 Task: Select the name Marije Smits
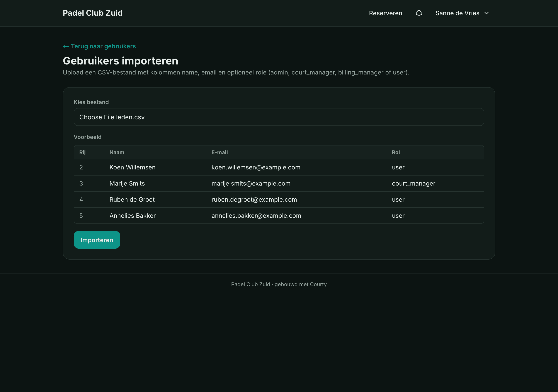[127, 183]
